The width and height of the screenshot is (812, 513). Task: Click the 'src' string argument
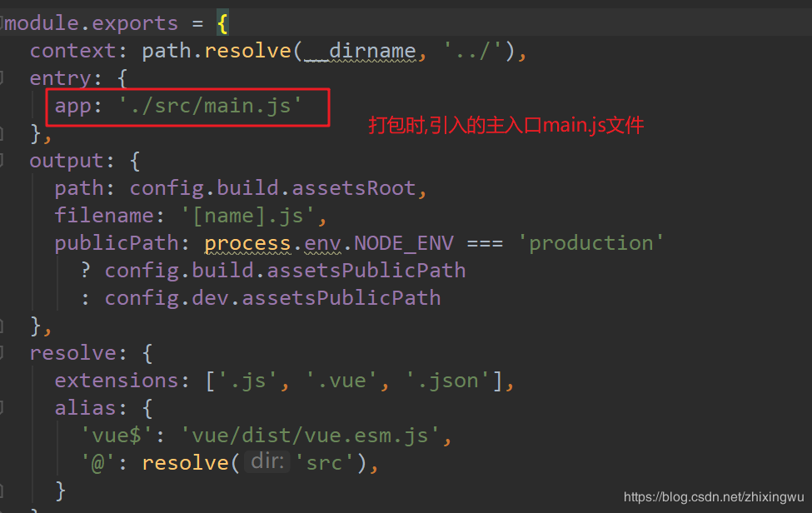(325, 463)
